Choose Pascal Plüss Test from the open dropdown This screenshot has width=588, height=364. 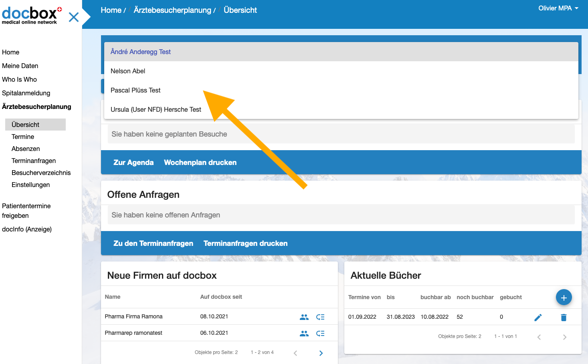click(135, 90)
